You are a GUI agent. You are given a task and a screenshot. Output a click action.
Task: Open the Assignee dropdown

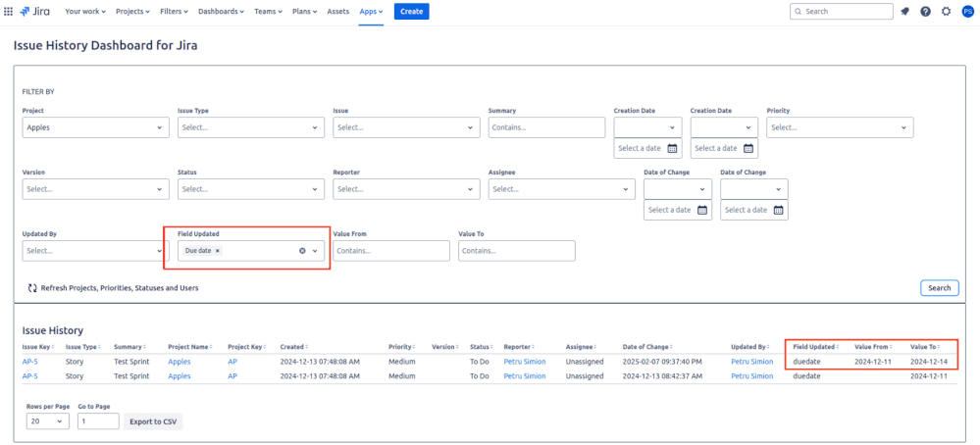coord(562,189)
